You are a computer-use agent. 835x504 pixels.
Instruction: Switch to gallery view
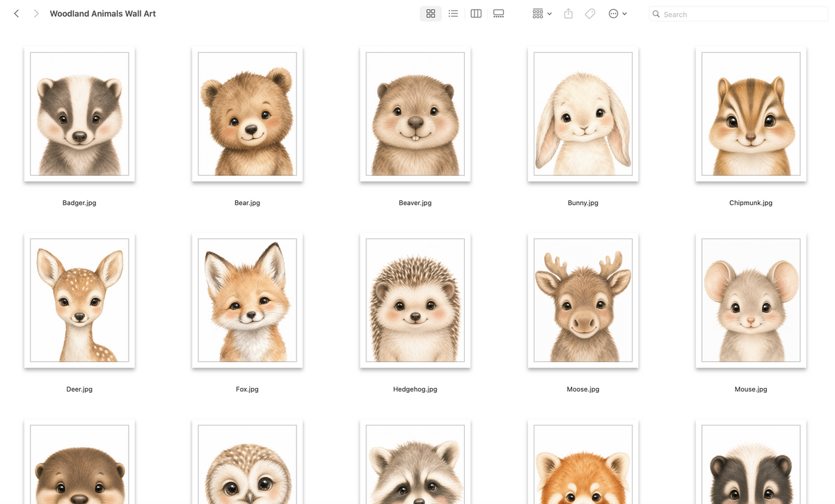[498, 14]
